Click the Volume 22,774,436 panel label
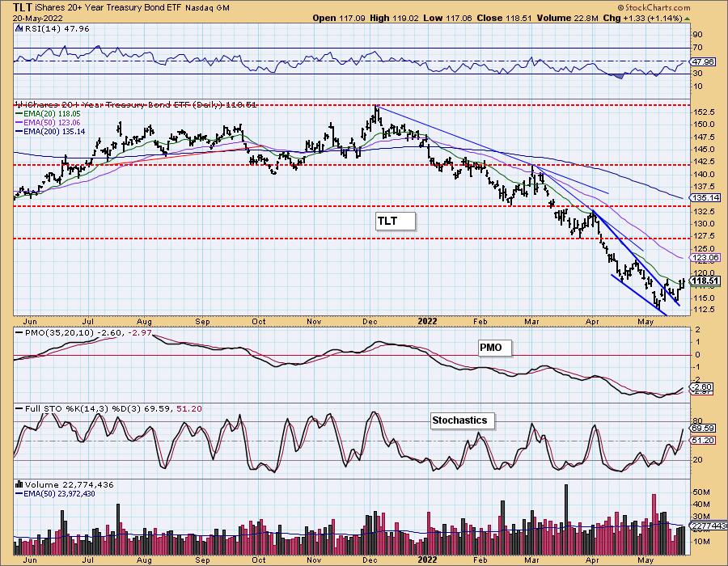This screenshot has height=566, width=728. [69, 484]
